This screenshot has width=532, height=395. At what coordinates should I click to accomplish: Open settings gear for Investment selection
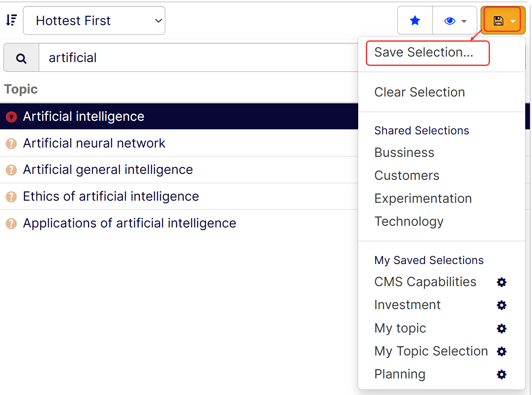(502, 305)
